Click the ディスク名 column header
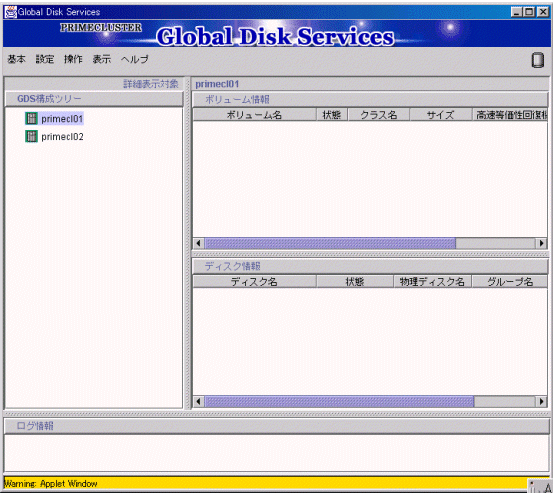Screen dimensions: 553x493 click(x=254, y=282)
